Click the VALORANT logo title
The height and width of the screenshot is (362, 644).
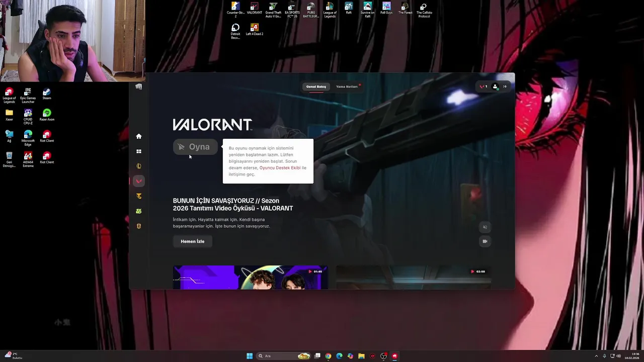click(x=212, y=125)
